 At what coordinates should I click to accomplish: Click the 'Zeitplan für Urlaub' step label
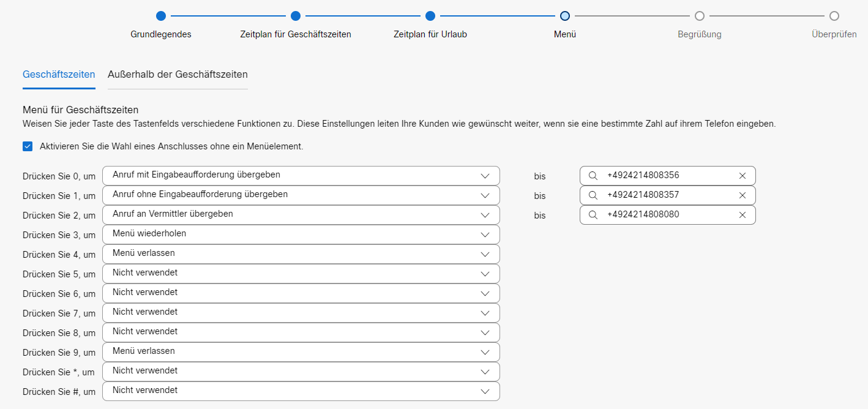click(x=430, y=34)
